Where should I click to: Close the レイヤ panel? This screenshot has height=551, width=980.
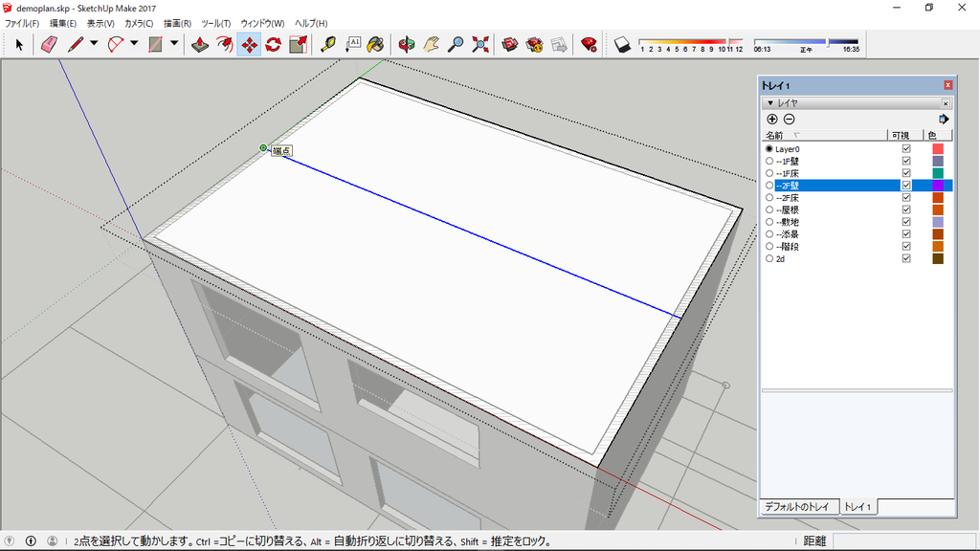coord(946,103)
